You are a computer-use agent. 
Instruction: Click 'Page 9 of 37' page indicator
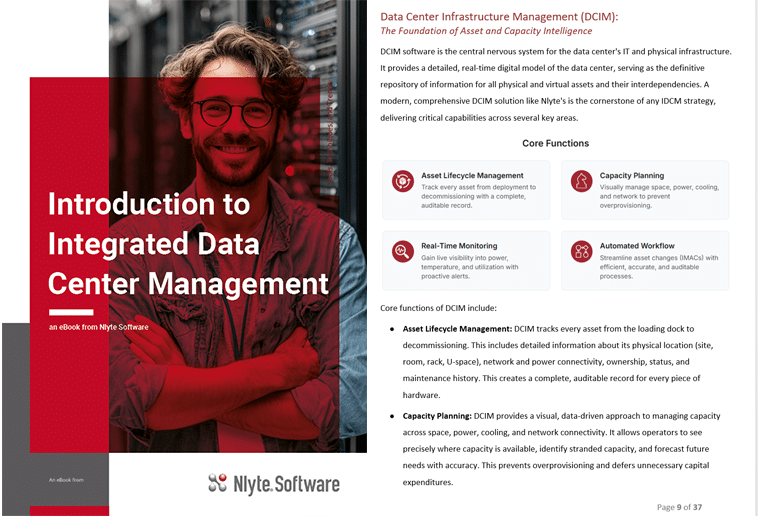click(679, 507)
